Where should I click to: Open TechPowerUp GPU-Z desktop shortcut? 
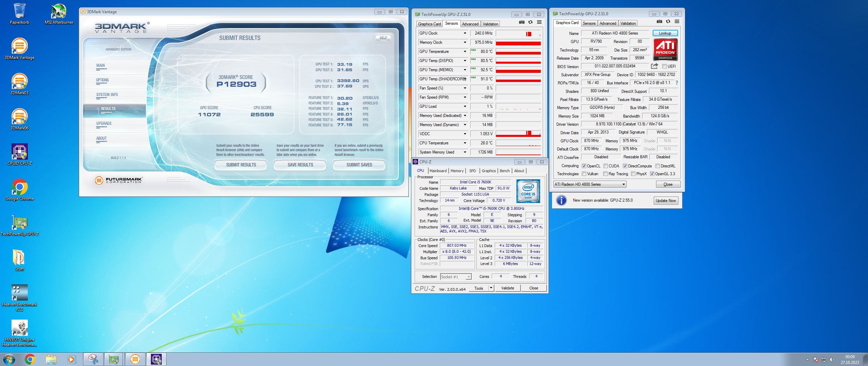click(19, 225)
